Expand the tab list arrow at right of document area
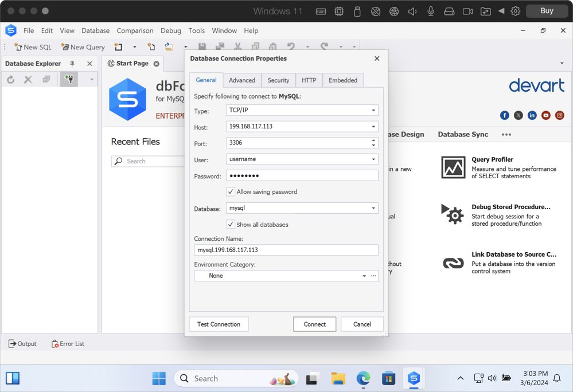 click(x=562, y=64)
